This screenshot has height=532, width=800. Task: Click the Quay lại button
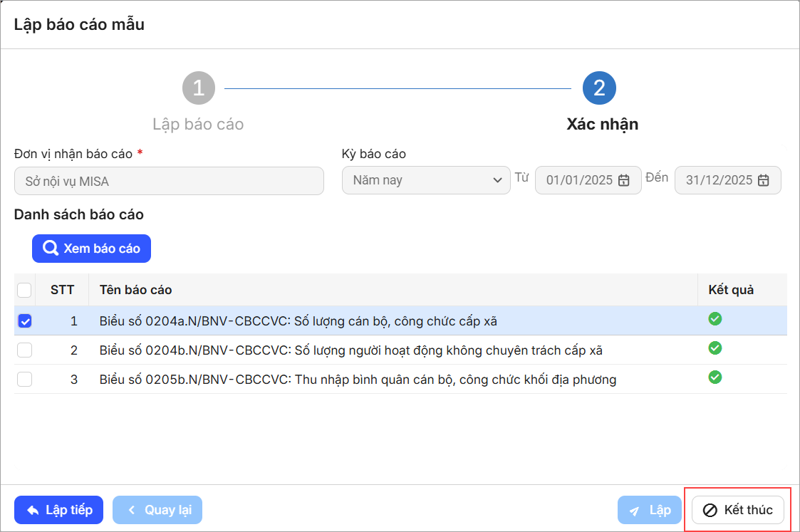point(157,510)
